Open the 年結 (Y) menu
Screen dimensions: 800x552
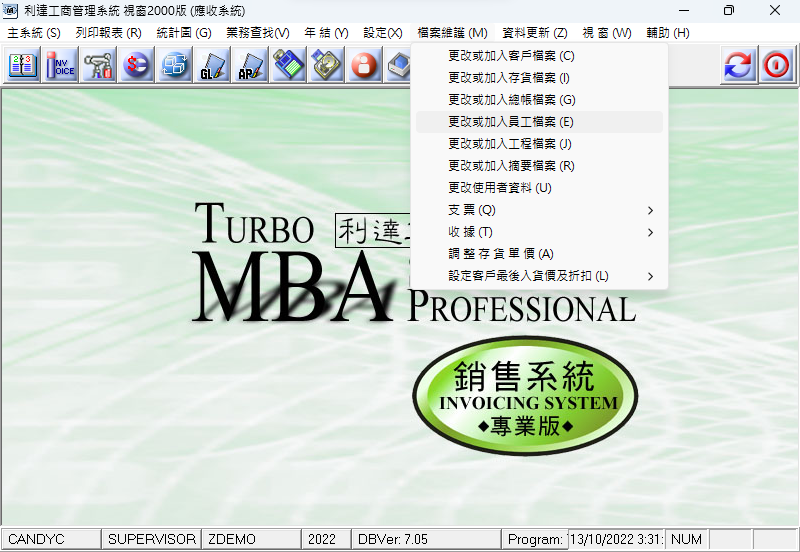326,33
